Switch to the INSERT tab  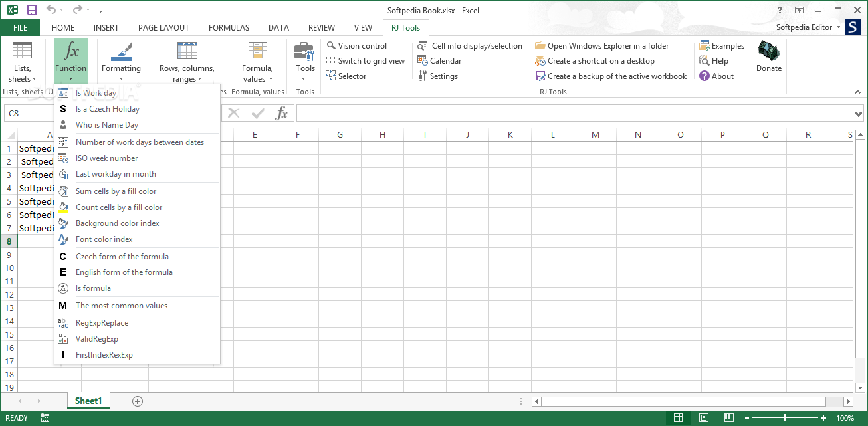(106, 28)
